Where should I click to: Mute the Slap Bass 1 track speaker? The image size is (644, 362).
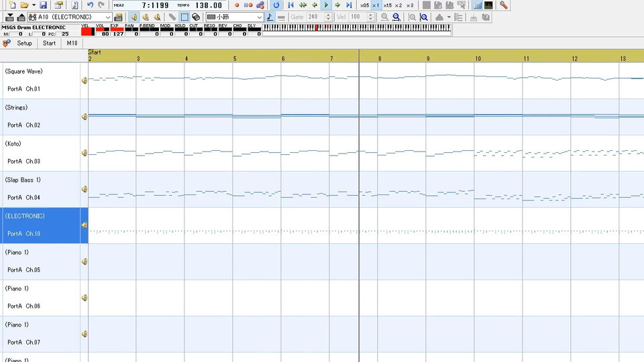pyautogui.click(x=85, y=189)
